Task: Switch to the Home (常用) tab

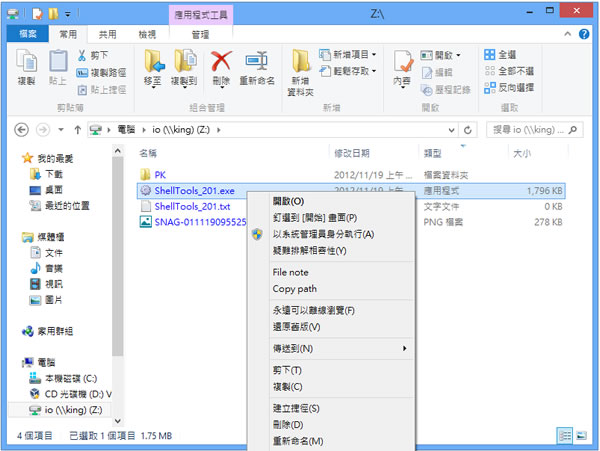Action: [68, 34]
